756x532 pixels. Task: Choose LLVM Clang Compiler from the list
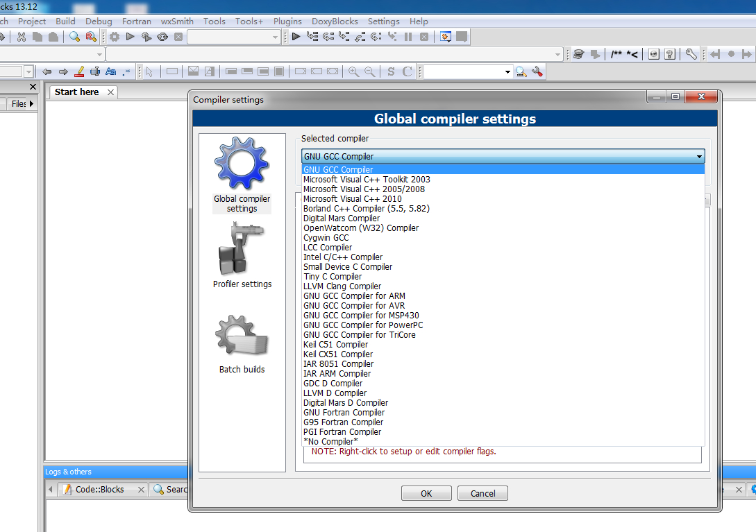[342, 286]
